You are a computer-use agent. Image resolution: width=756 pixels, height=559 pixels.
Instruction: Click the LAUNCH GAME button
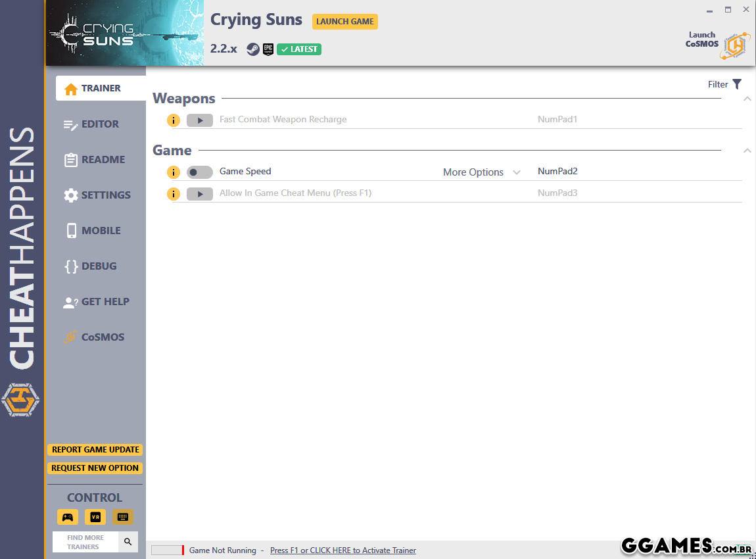point(344,22)
